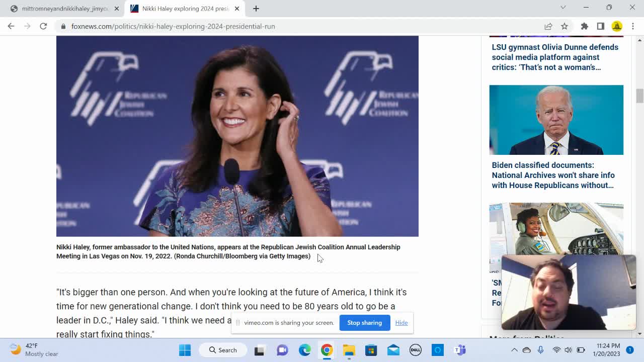The image size is (644, 362).
Task: Hide the screen sharing notice
Action: tap(401, 323)
